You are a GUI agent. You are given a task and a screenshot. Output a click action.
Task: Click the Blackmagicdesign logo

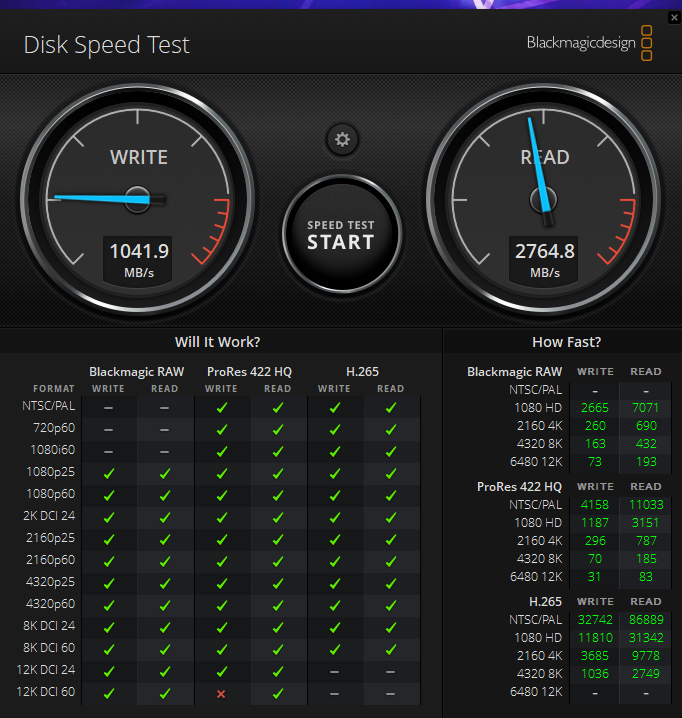coord(589,43)
